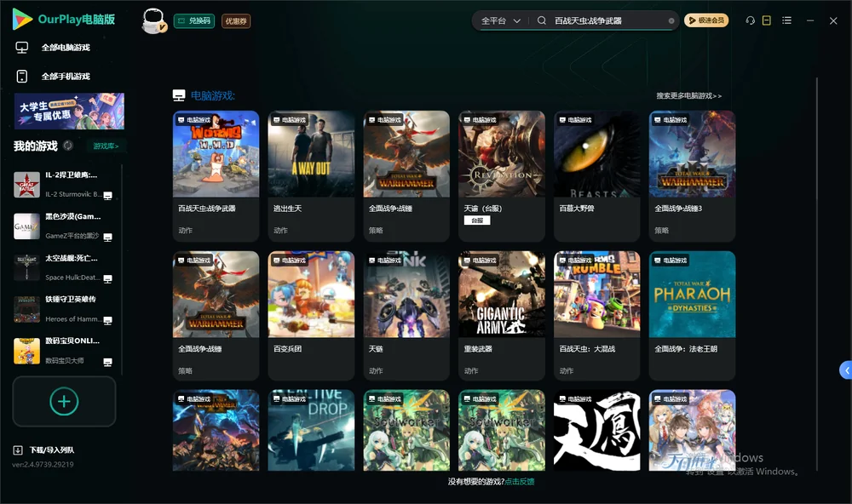Select 数码宝贝ONLI... in my games

pyautogui.click(x=63, y=352)
